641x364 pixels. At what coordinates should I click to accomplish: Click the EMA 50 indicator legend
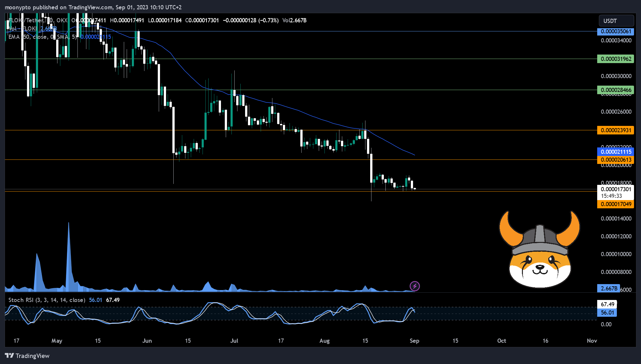coord(60,37)
